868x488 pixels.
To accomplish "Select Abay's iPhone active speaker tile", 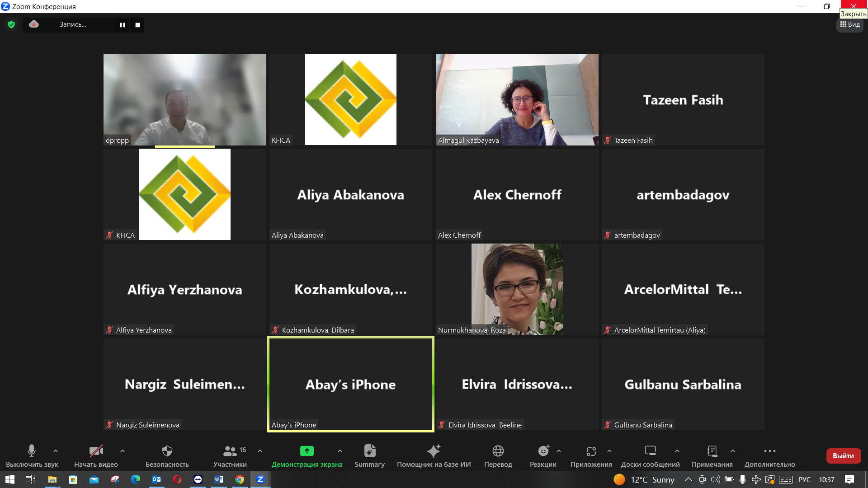I will point(351,384).
